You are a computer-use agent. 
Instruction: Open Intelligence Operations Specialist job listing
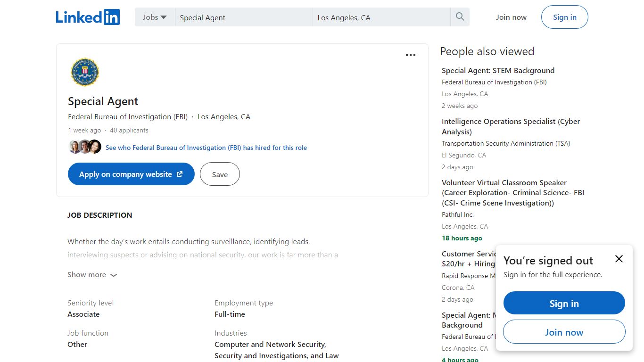pos(511,126)
